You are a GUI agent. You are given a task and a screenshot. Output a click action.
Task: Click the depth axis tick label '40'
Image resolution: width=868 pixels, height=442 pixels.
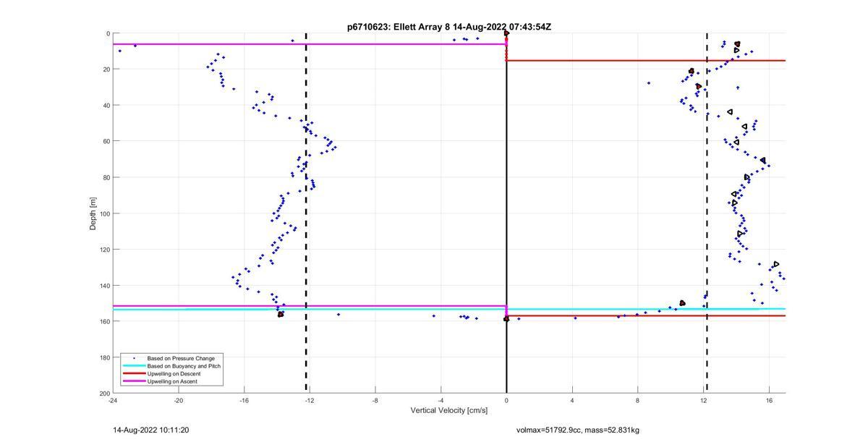click(106, 106)
